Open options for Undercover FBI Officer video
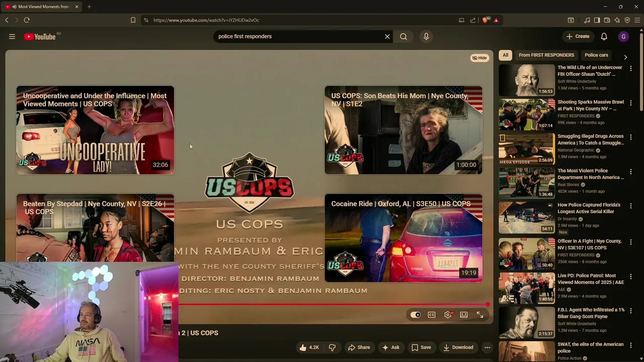The image size is (644, 362). (x=630, y=68)
